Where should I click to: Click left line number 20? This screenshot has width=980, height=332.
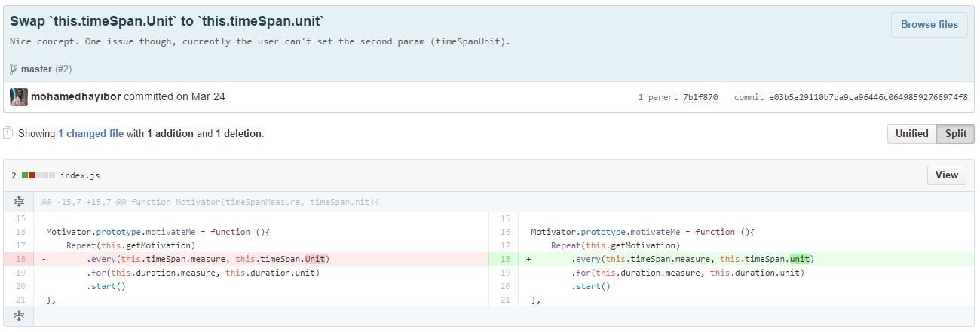tap(20, 286)
